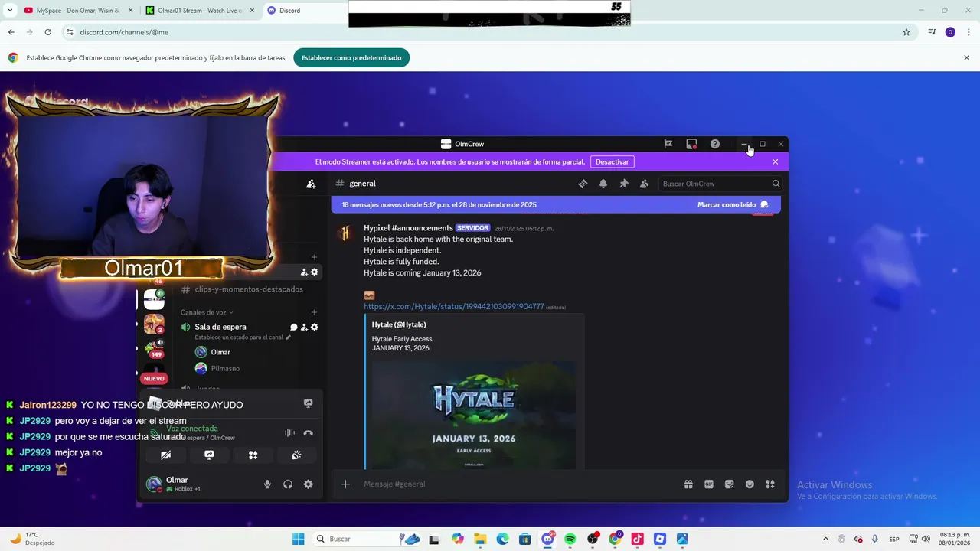Reload page button in Chrome toolbar
Viewport: 980px width, 551px height.
coord(47,32)
